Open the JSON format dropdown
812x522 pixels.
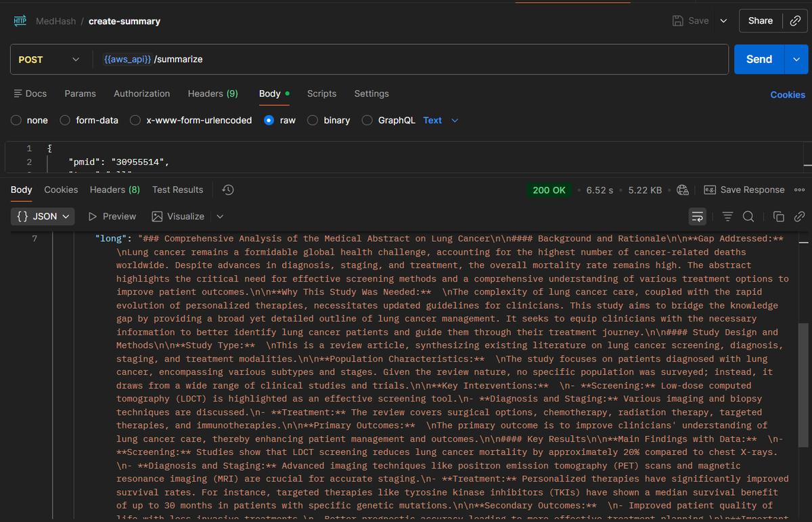(43, 217)
